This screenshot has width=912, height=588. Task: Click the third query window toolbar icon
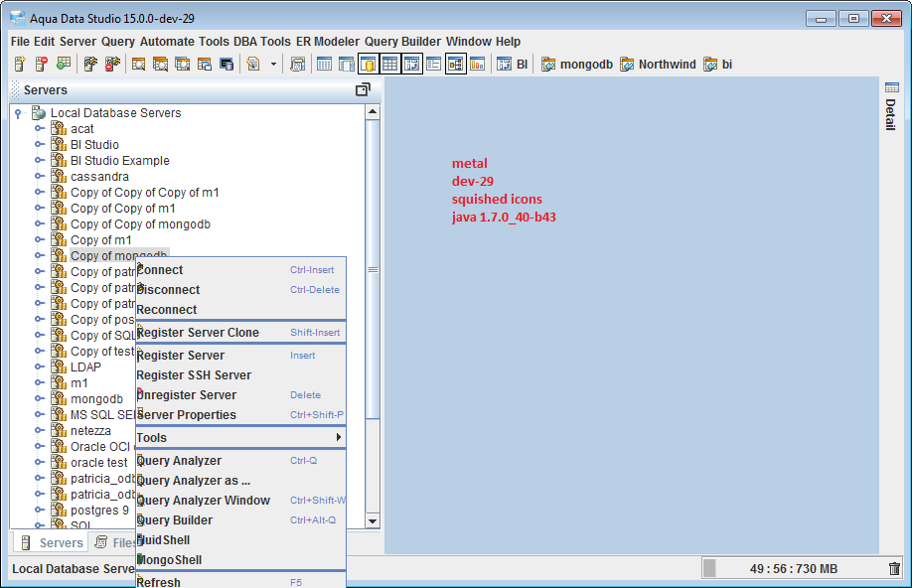(183, 64)
